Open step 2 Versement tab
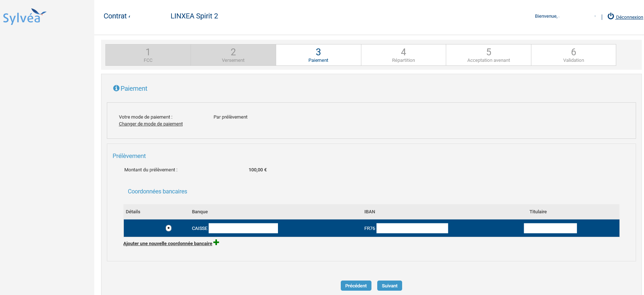Image resolution: width=644 pixels, height=295 pixels. 233,55
